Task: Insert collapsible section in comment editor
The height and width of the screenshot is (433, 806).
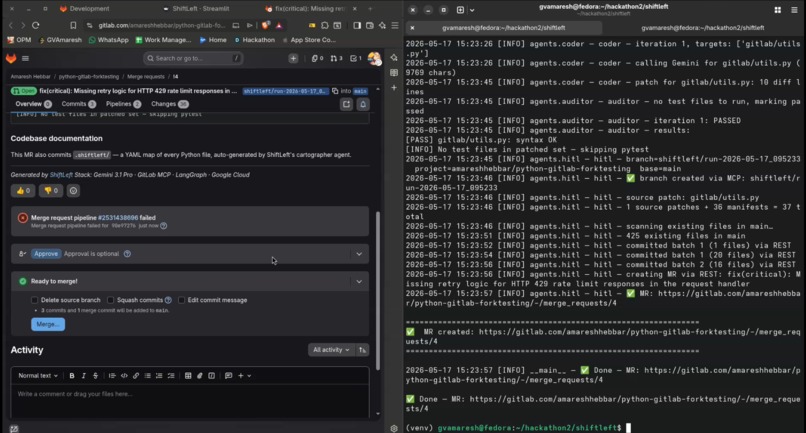Action: (212, 376)
